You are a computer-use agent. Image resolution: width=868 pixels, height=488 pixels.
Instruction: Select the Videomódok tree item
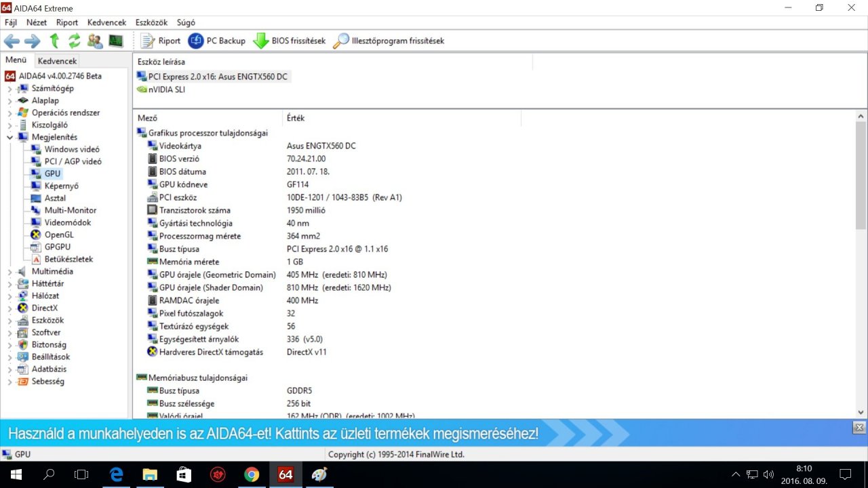[67, 222]
